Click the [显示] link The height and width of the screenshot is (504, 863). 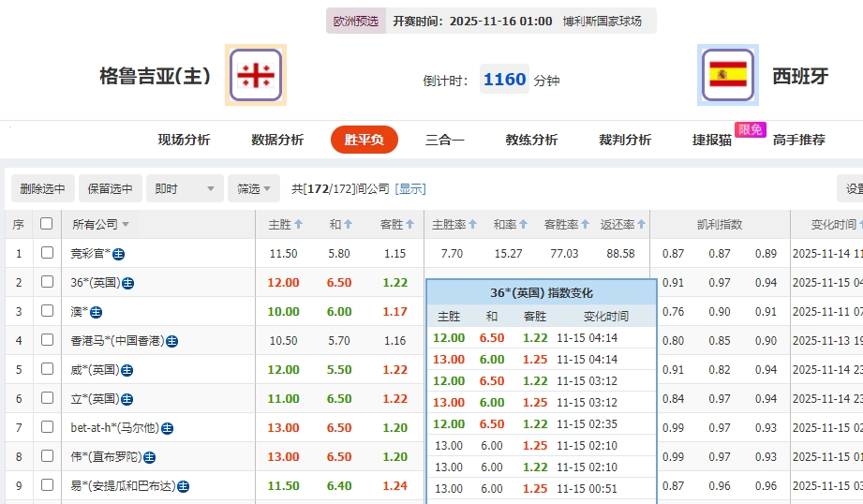point(410,188)
